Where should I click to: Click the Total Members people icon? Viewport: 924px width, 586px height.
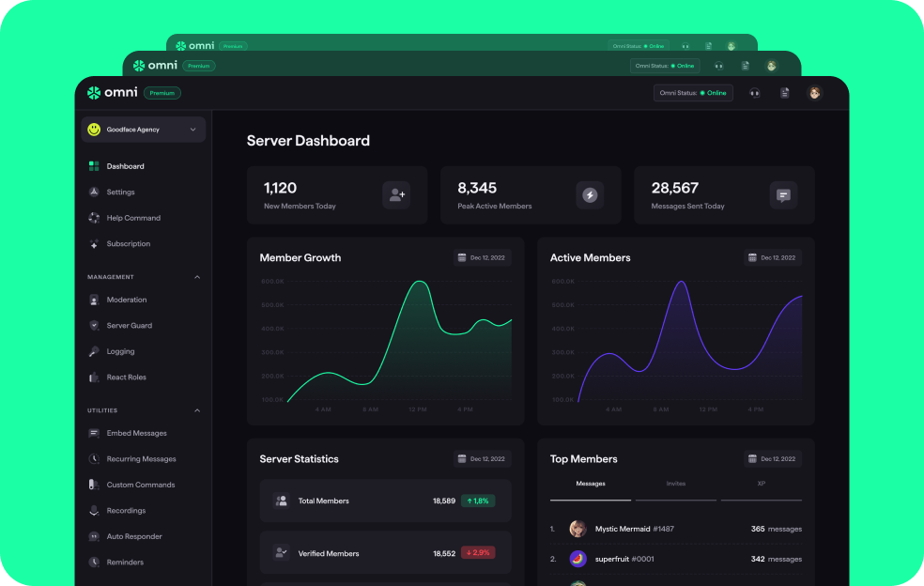(282, 501)
